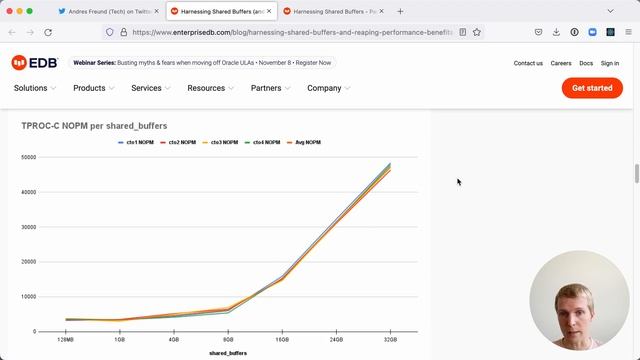Open a new tab with plus icon
640x360 pixels.
(400, 11)
